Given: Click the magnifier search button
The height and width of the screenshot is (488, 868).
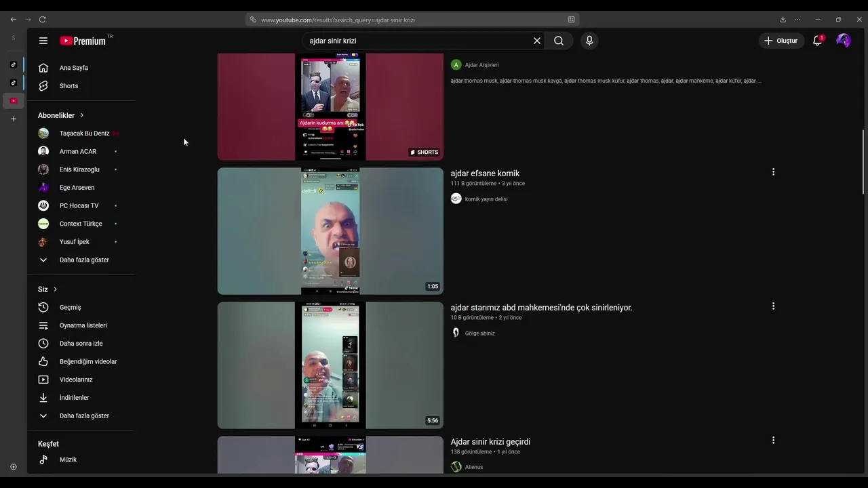Looking at the screenshot, I should click(x=559, y=41).
